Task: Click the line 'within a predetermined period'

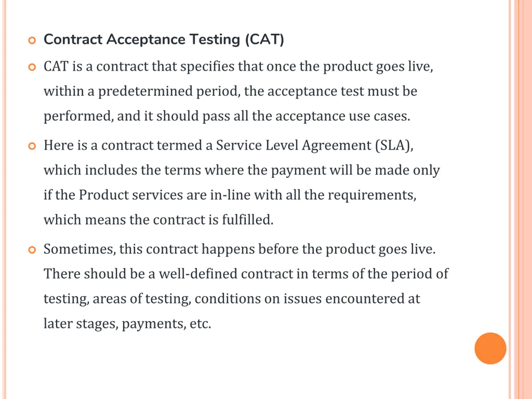Action: (x=142, y=91)
